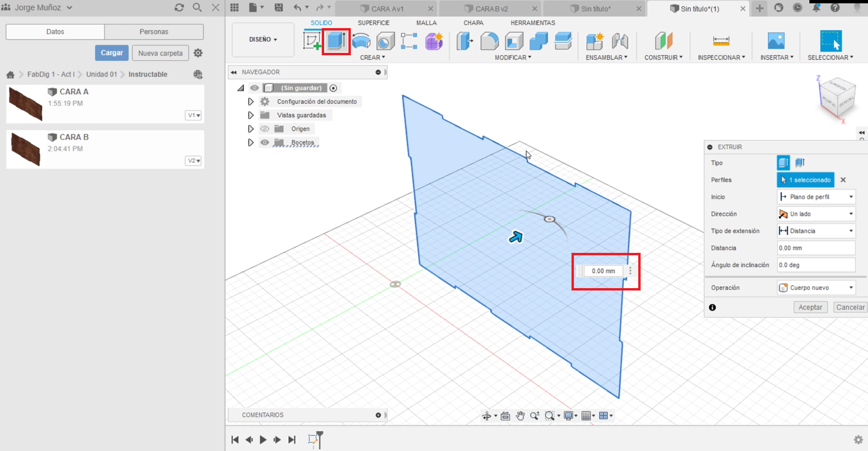Hide the Bocetos folder
868x451 pixels.
(x=265, y=142)
